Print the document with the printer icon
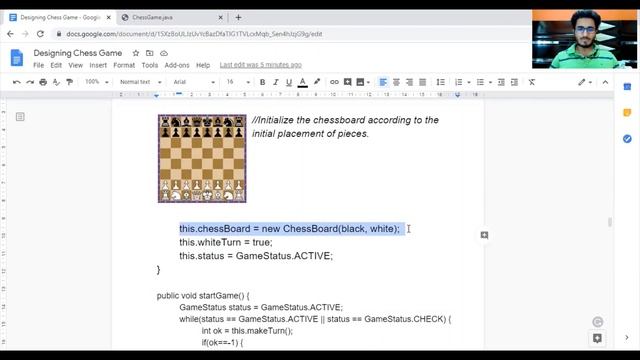The width and height of the screenshot is (640, 360). pos(43,82)
